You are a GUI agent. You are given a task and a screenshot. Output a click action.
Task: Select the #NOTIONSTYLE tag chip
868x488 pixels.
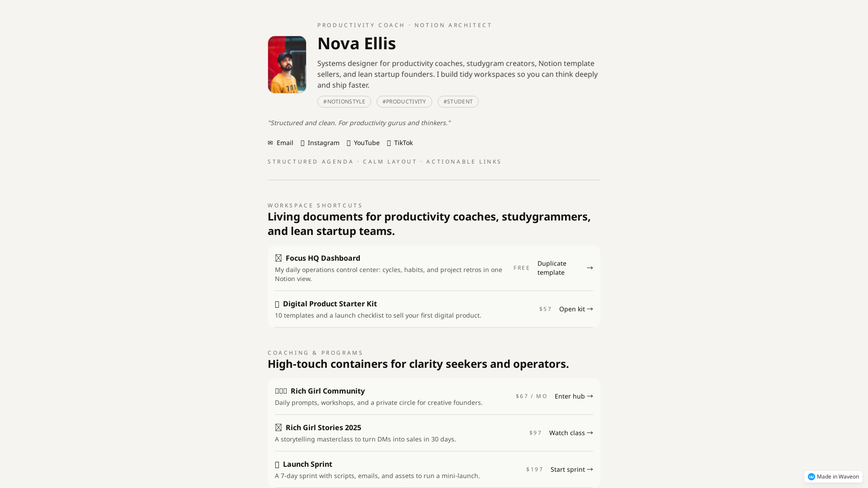pyautogui.click(x=344, y=102)
